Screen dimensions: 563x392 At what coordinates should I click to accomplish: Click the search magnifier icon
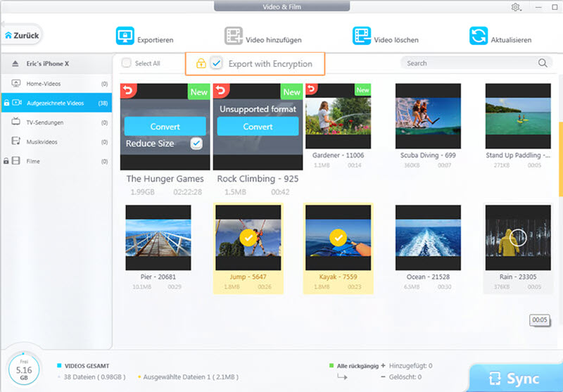pos(543,63)
